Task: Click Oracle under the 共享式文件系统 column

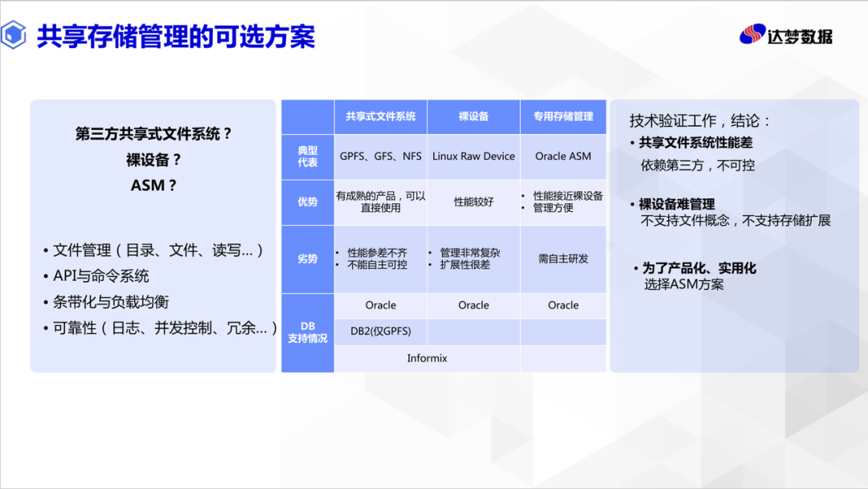Action: click(381, 305)
